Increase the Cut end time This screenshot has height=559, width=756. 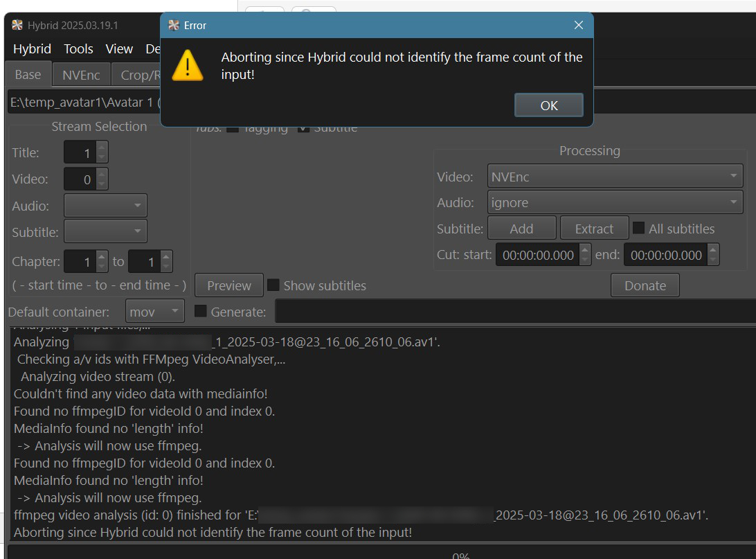tap(713, 249)
